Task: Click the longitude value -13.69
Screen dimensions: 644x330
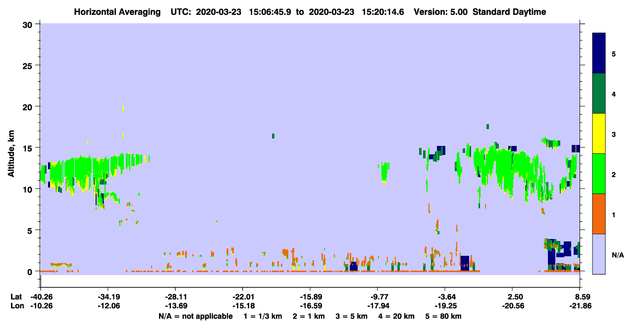Action: click(175, 306)
